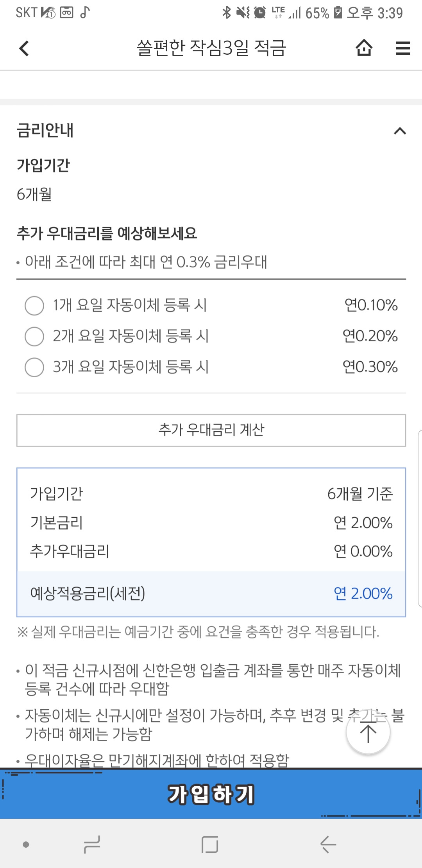
Task: Tap the battery icon in the status bar
Action: pos(338,13)
